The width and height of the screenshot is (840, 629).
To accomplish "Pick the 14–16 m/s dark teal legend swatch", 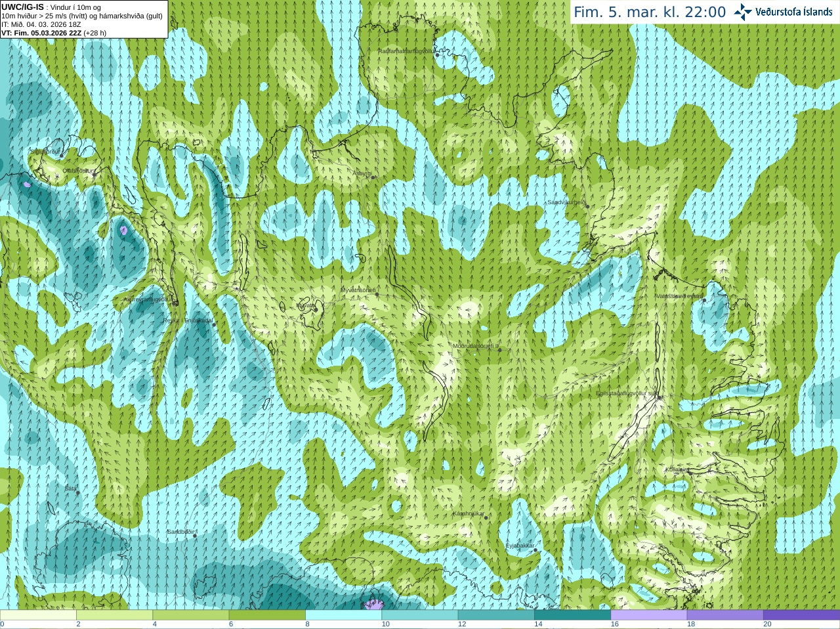I will (x=573, y=615).
